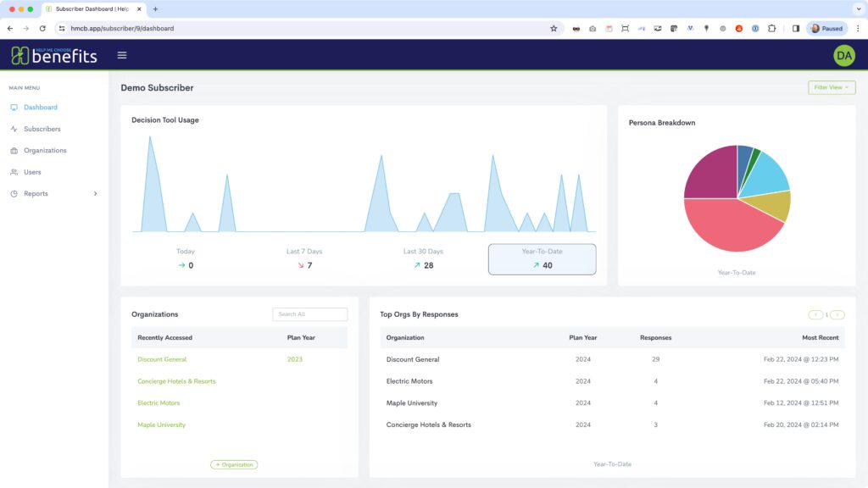The image size is (868, 488).
Task: Bookmark this page with star icon
Action: (554, 28)
